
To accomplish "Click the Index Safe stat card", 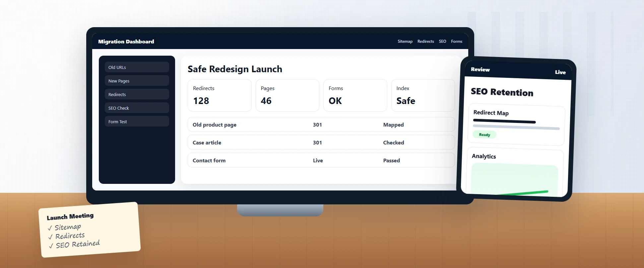I will pyautogui.click(x=423, y=95).
